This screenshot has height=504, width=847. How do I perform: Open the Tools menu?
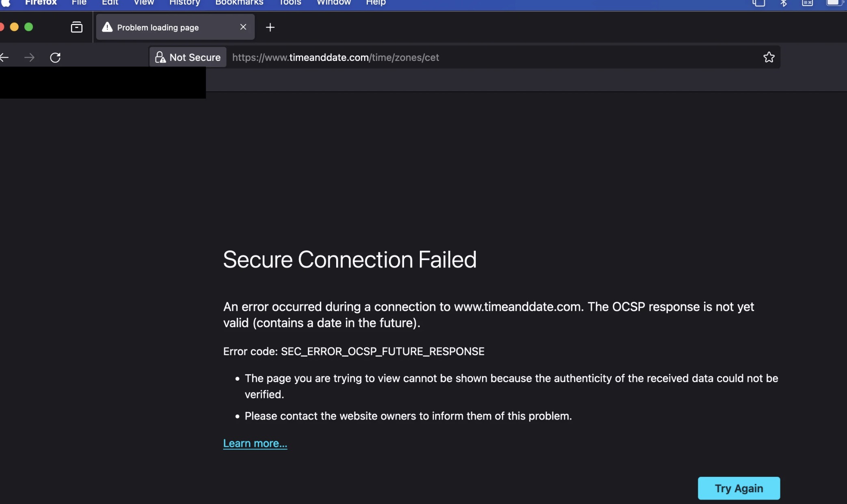pyautogui.click(x=290, y=3)
